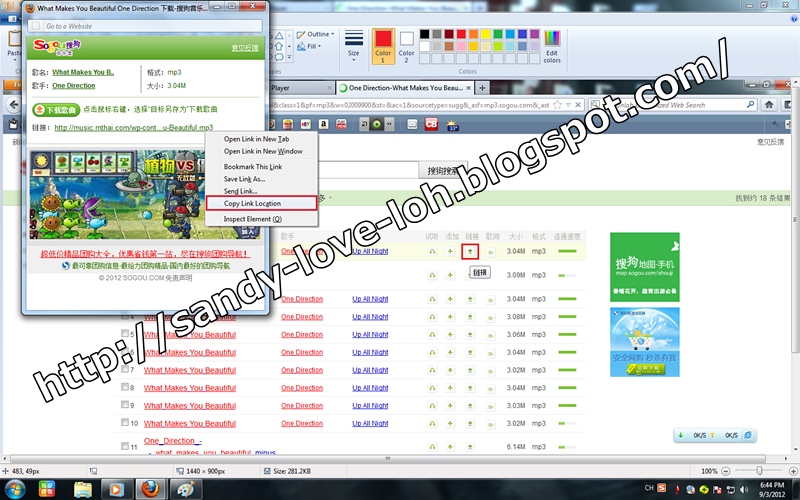The image size is (800, 500).
Task: Click Up All Night link in 3.08M row
Action: [370, 317]
